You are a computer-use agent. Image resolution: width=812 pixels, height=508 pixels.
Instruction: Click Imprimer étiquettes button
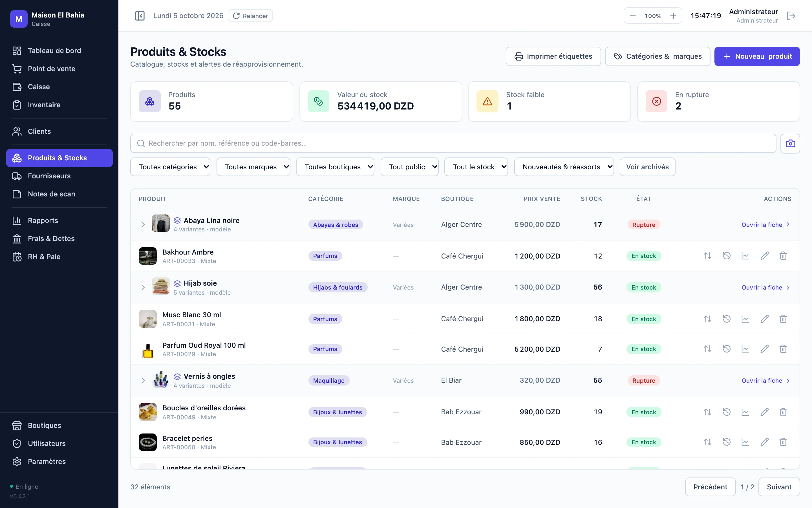tap(553, 56)
